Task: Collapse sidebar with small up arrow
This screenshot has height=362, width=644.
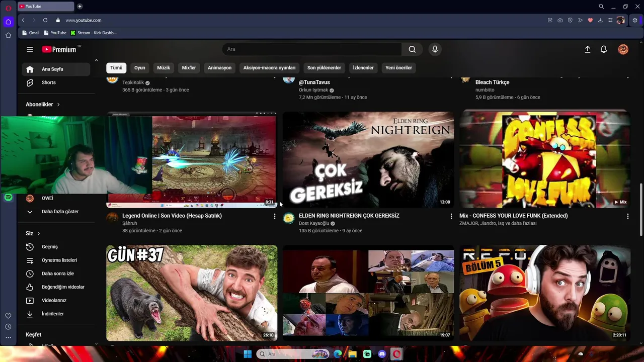Action: coord(96,60)
